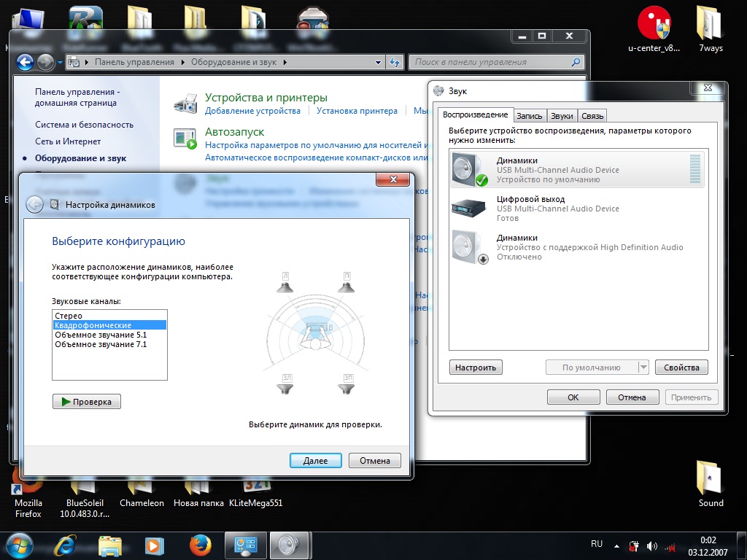Open Устройства и принтеры icon
This screenshot has width=747, height=560.
click(185, 104)
